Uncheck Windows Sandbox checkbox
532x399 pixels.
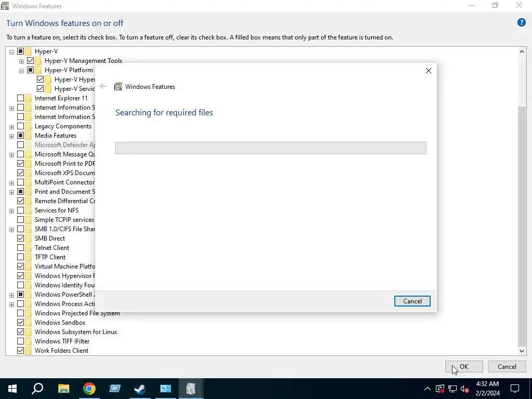(20, 322)
